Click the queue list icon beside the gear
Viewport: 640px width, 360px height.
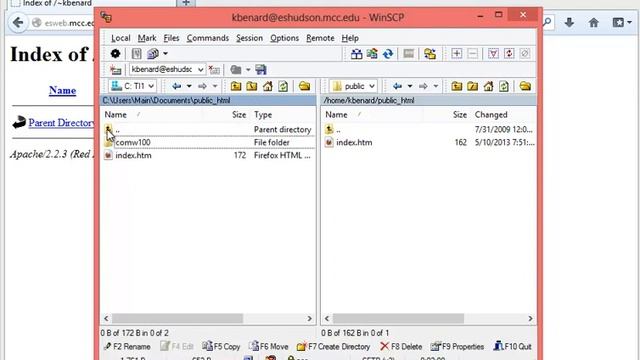coord(136,53)
